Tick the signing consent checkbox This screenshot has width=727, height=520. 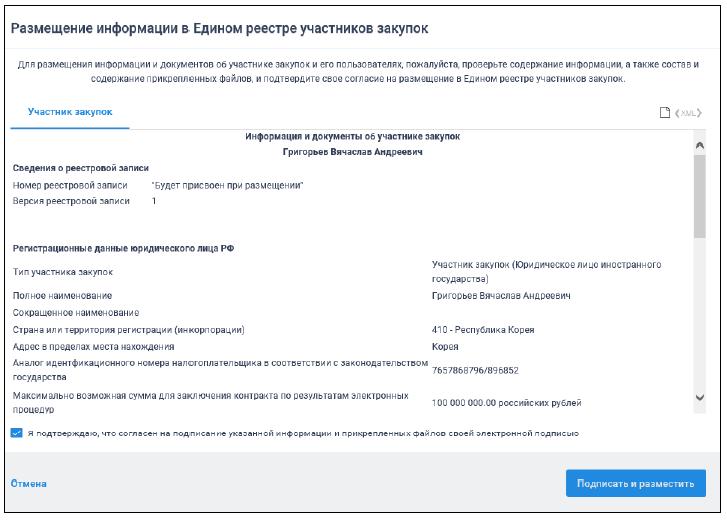16,433
